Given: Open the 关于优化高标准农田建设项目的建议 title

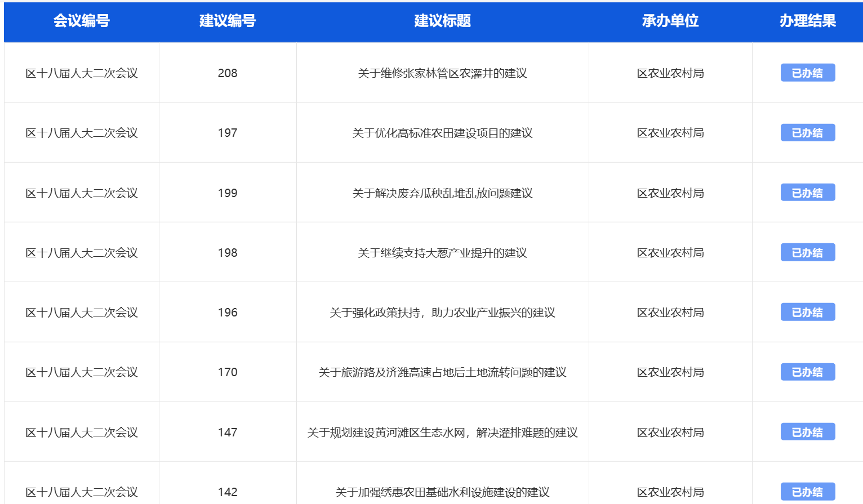Looking at the screenshot, I should pyautogui.click(x=442, y=133).
